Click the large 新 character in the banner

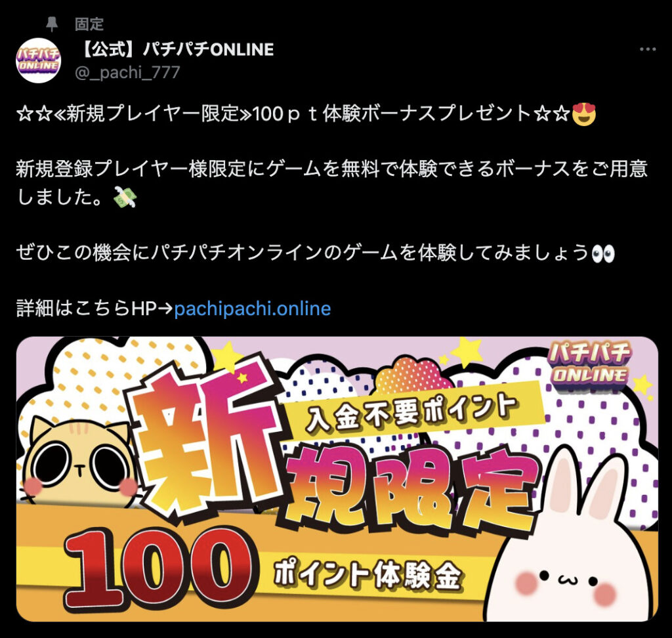tap(205, 438)
